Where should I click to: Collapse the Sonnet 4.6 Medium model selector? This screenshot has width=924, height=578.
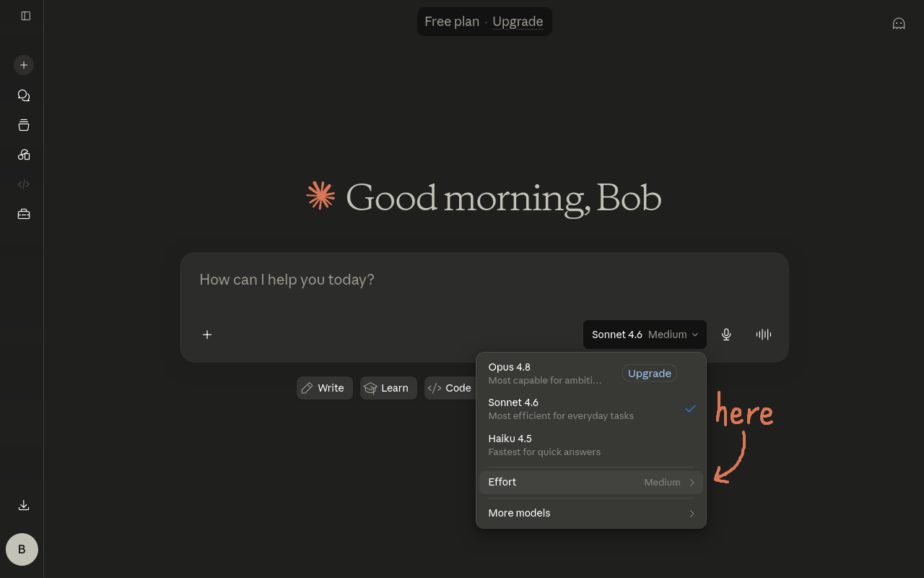(645, 335)
